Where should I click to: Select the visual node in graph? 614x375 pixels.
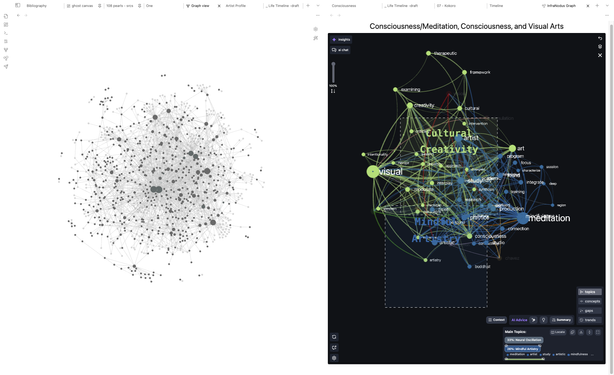pos(373,171)
